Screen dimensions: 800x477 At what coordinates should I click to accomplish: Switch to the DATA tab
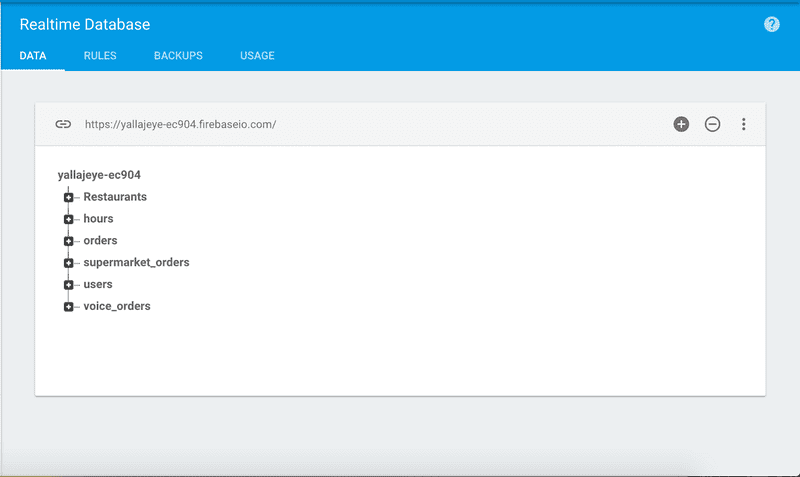coord(33,56)
